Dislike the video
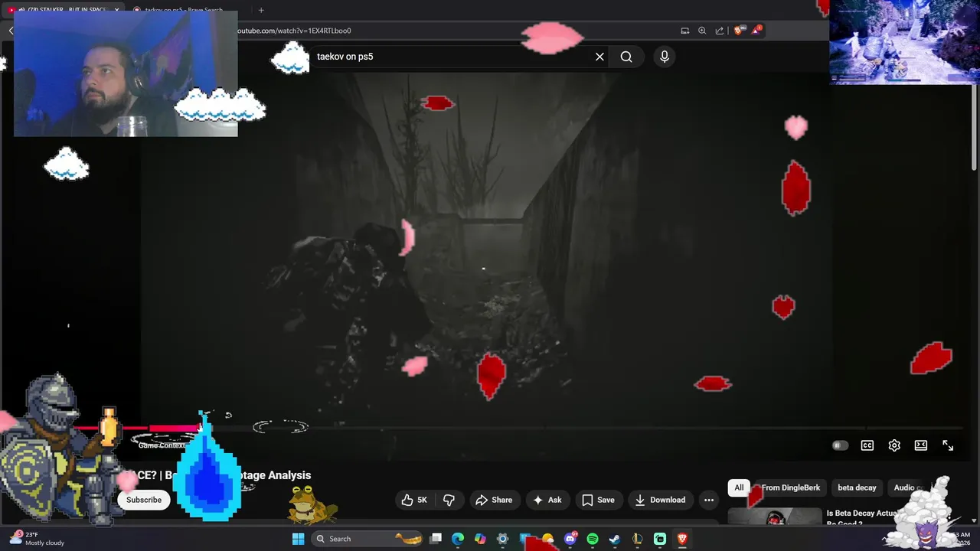Screen dimensions: 980x551 coord(449,500)
